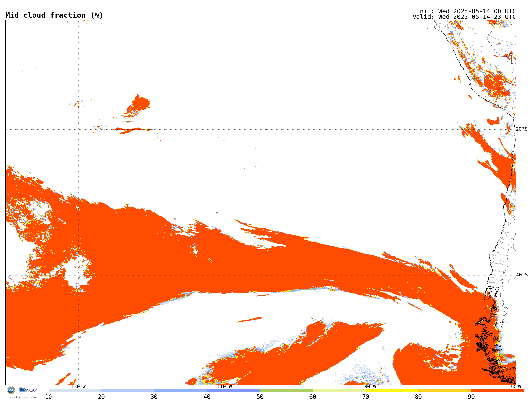Viewport: 532px width, 400px height.
Task: Select the 50-60 green colorbar segment
Action: 286,391
